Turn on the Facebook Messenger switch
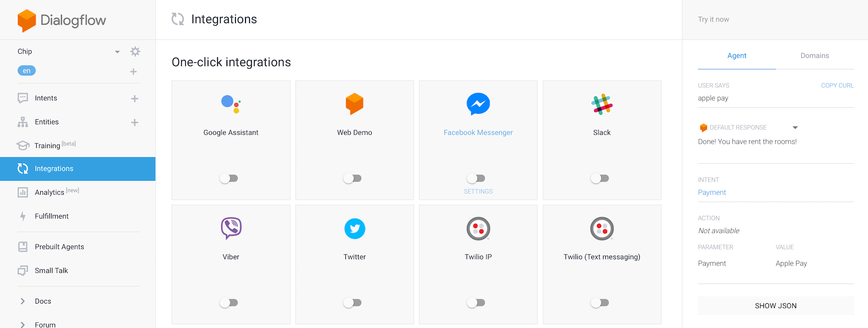The image size is (868, 328). [476, 178]
